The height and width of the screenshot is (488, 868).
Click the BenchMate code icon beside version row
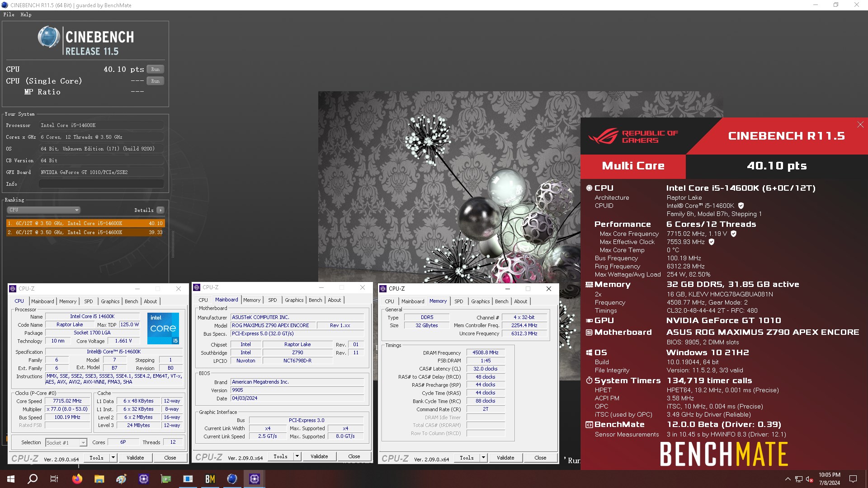point(589,425)
